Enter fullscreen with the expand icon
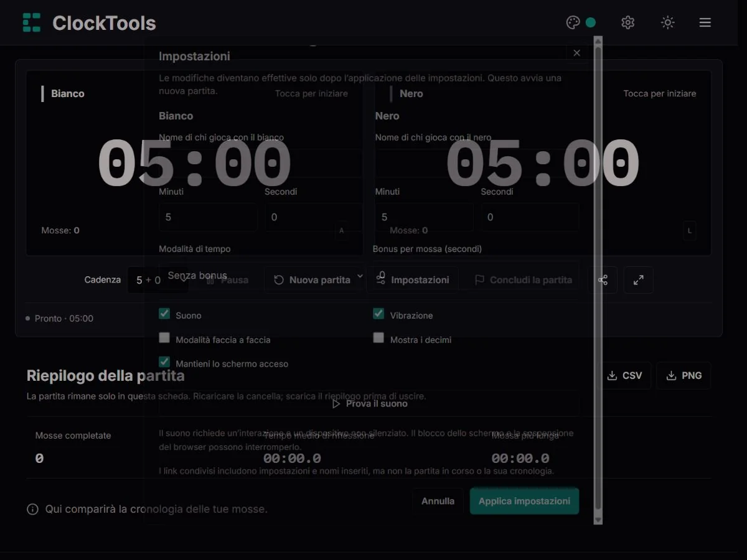 (x=639, y=280)
